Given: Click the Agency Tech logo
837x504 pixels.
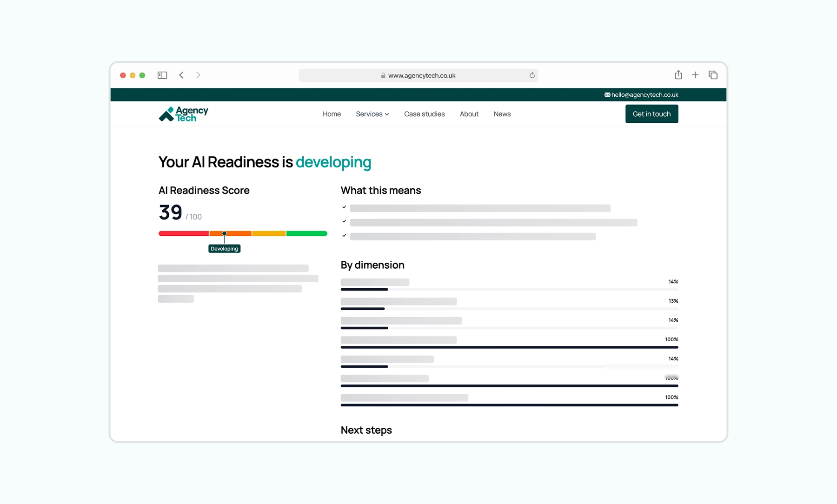Looking at the screenshot, I should coord(183,114).
